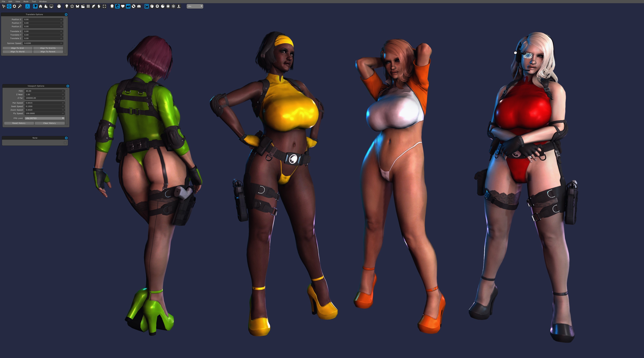Click the heart toolbar icon
The image size is (644, 358).
(x=123, y=6)
